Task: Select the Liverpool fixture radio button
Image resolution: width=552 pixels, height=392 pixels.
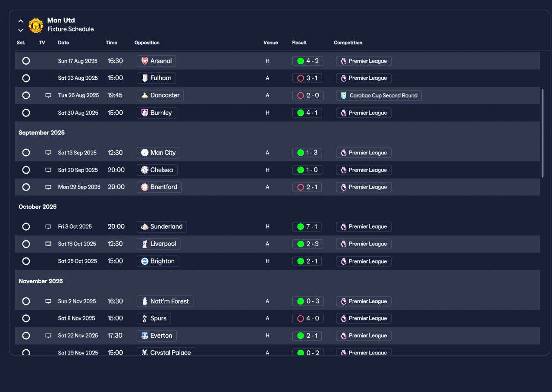Action: (x=26, y=244)
